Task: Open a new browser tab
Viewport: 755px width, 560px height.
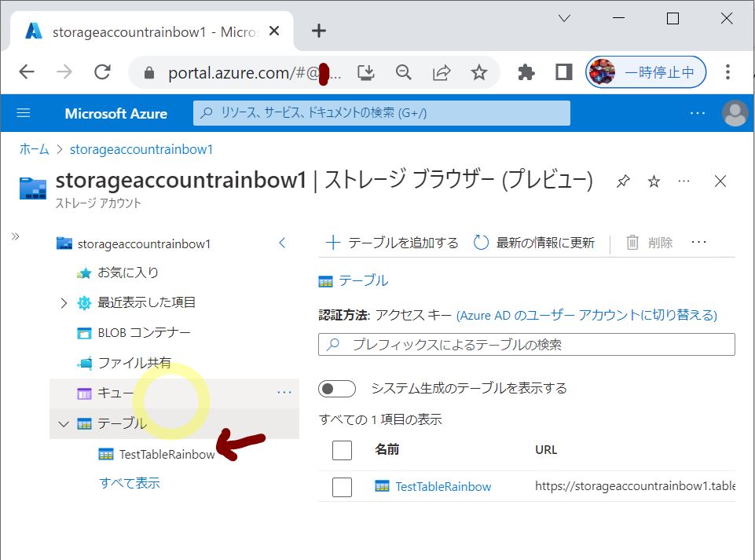Action: point(319,31)
